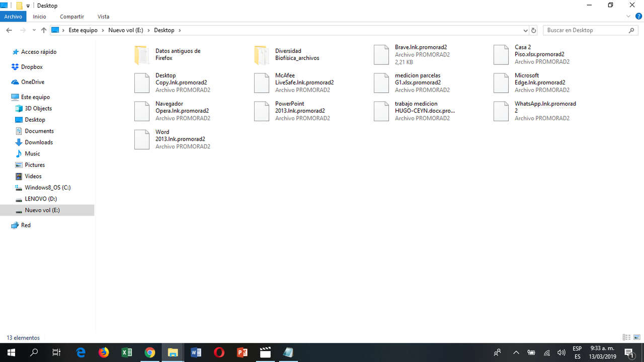Switch to the Compartir ribbon tab

point(72,17)
